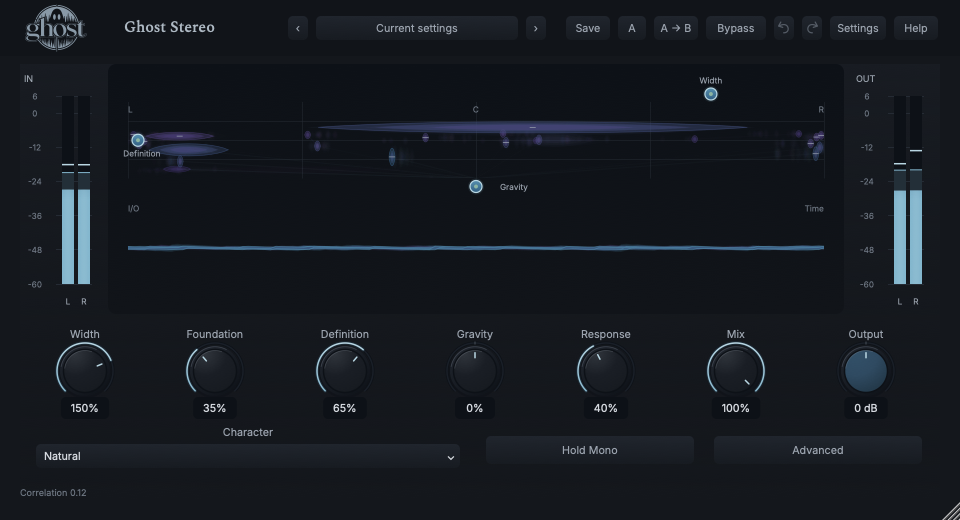Click the Foundation knob
This screenshot has height=520, width=960.
[214, 371]
